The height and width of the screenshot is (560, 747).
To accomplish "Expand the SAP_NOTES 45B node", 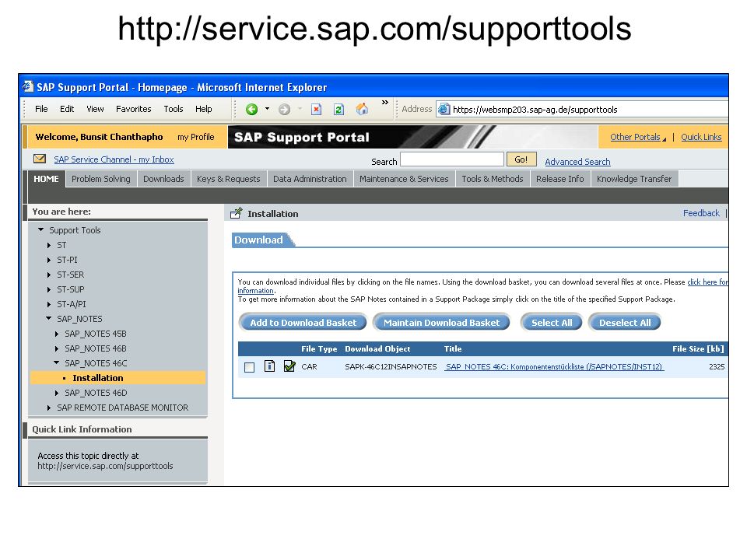I will (x=57, y=334).
